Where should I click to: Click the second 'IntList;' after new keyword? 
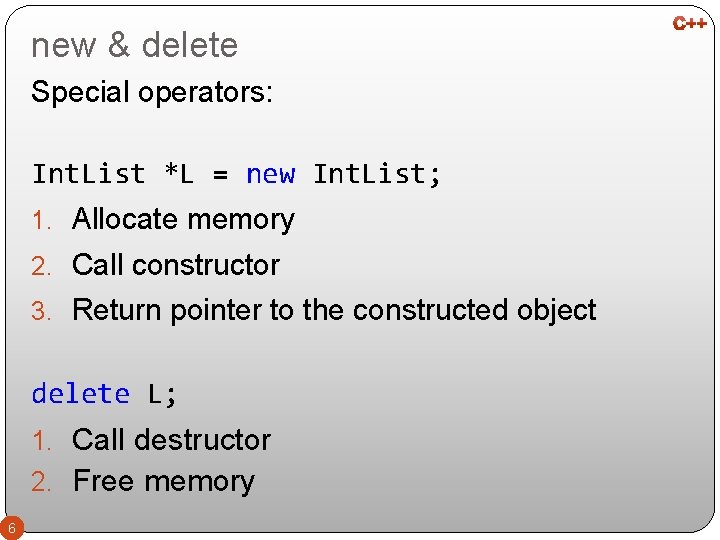377,174
